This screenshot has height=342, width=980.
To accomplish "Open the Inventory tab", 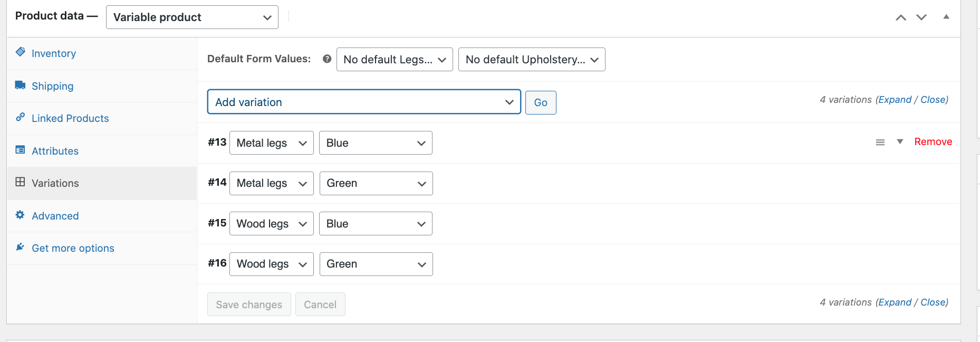I will pyautogui.click(x=102, y=53).
